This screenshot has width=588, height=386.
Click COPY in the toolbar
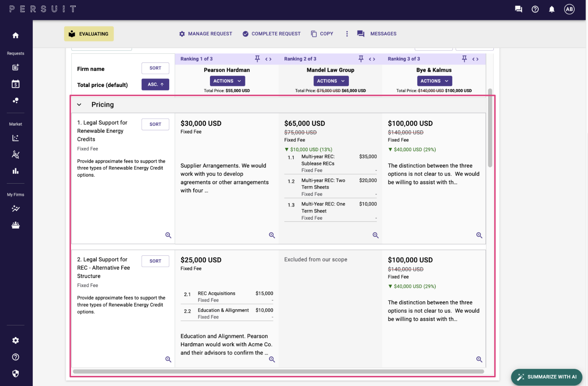[x=322, y=34]
